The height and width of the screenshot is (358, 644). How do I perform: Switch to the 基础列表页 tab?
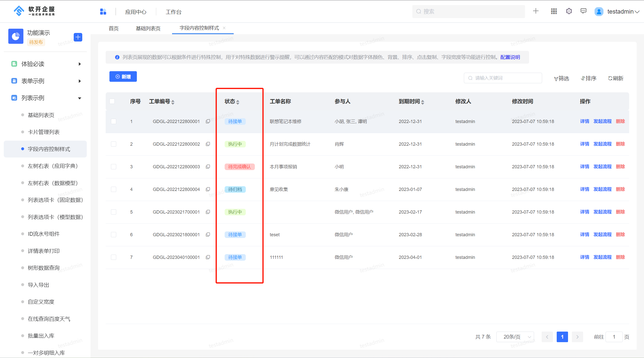click(148, 28)
